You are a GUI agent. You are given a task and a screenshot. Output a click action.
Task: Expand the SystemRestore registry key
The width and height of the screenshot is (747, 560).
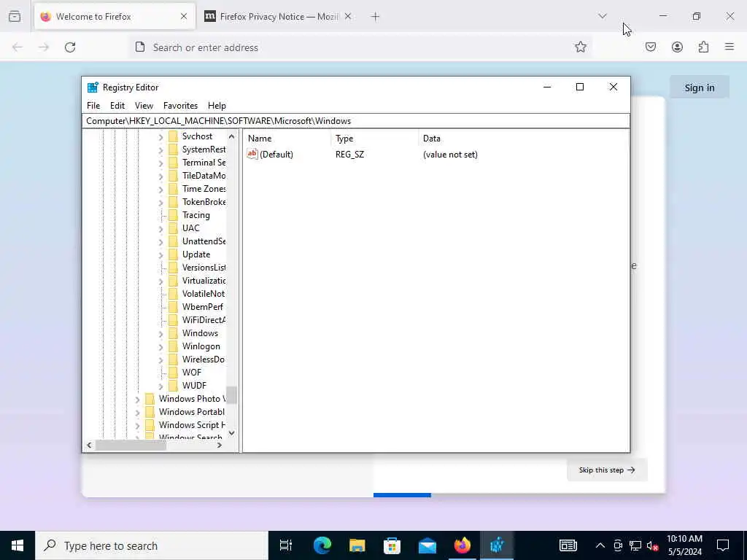[160, 150]
